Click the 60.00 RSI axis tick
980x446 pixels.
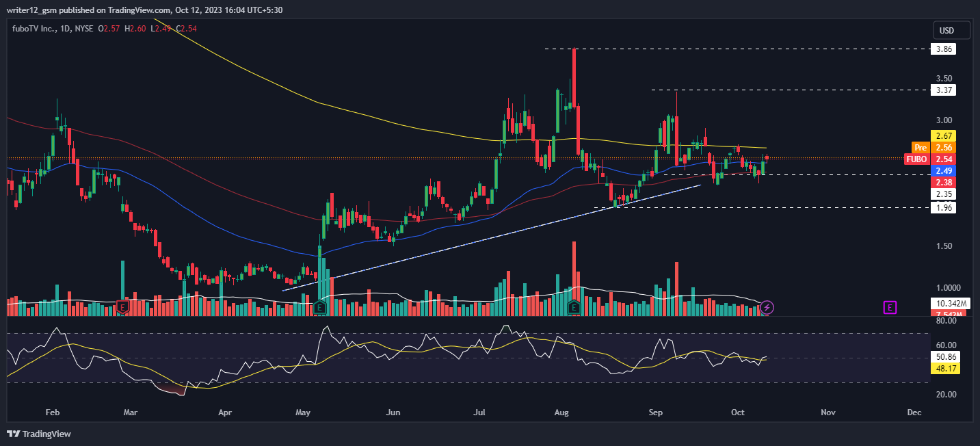click(946, 345)
